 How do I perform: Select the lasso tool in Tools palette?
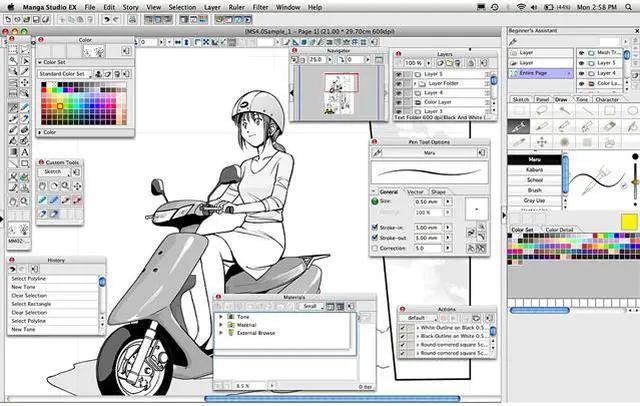tap(25, 50)
